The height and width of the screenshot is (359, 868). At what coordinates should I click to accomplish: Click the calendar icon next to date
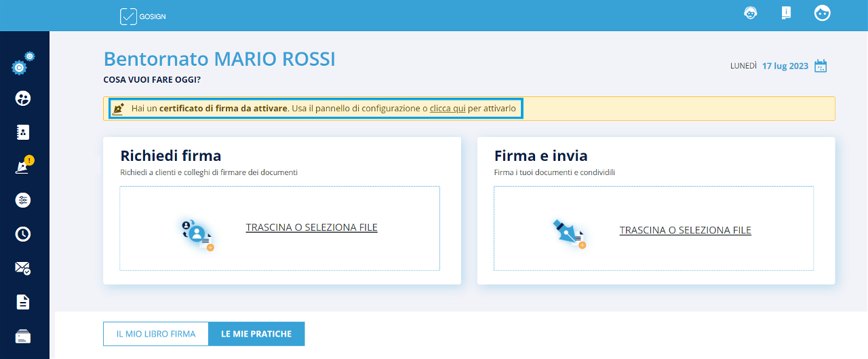(x=821, y=66)
